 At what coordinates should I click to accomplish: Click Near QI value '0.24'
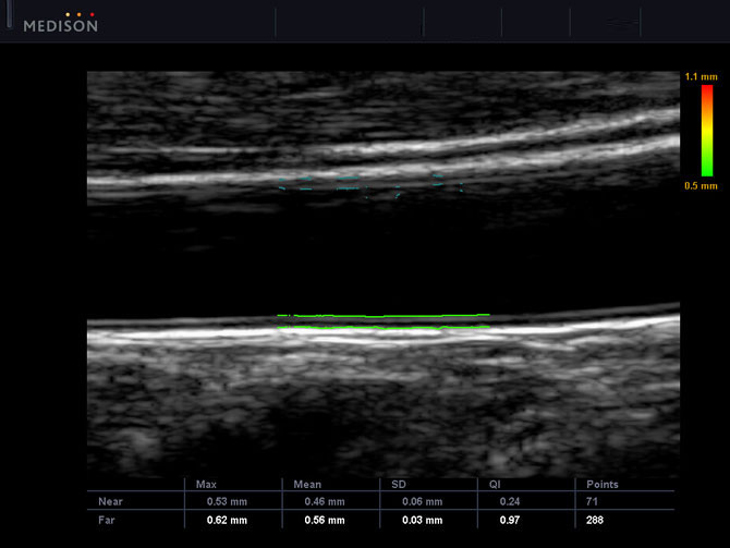(509, 502)
